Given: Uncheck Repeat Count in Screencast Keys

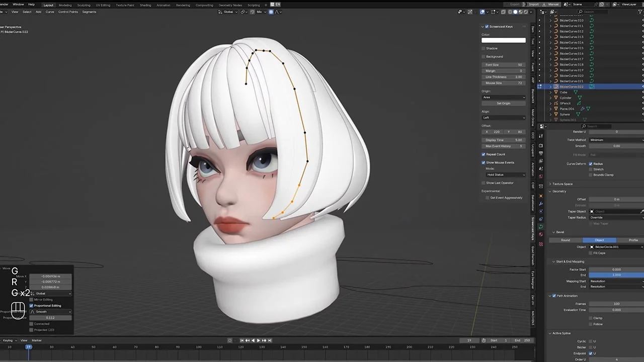Looking at the screenshot, I should (484, 154).
